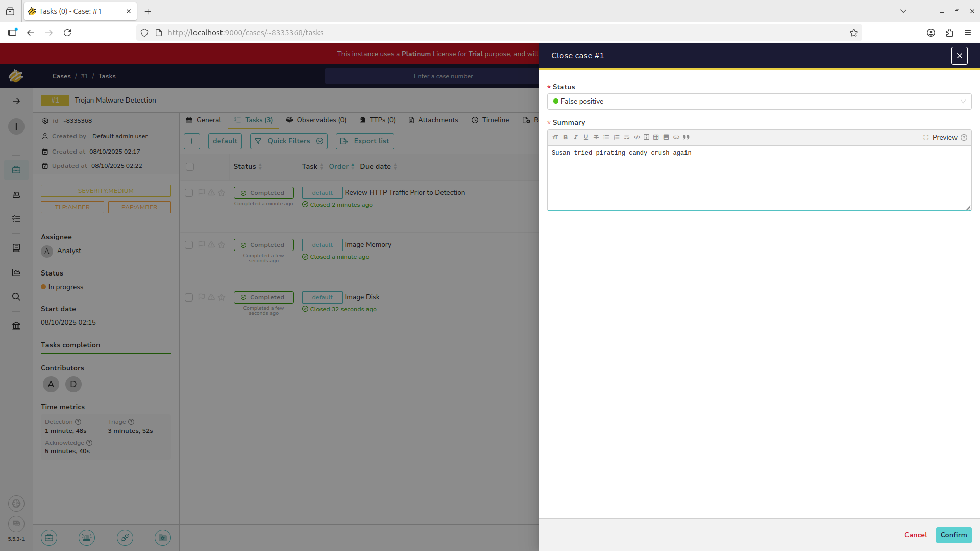Insert a table in the summary
This screenshot has height=551, width=980.
[656, 137]
